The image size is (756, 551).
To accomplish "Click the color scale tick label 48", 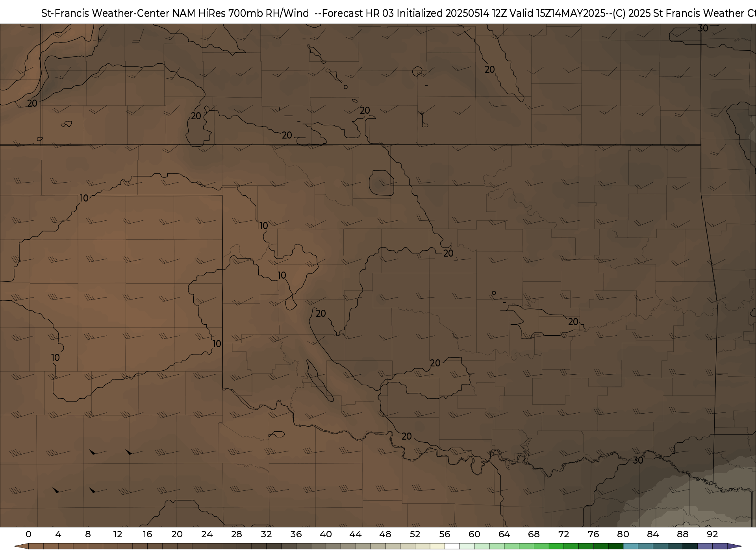I will point(385,534).
